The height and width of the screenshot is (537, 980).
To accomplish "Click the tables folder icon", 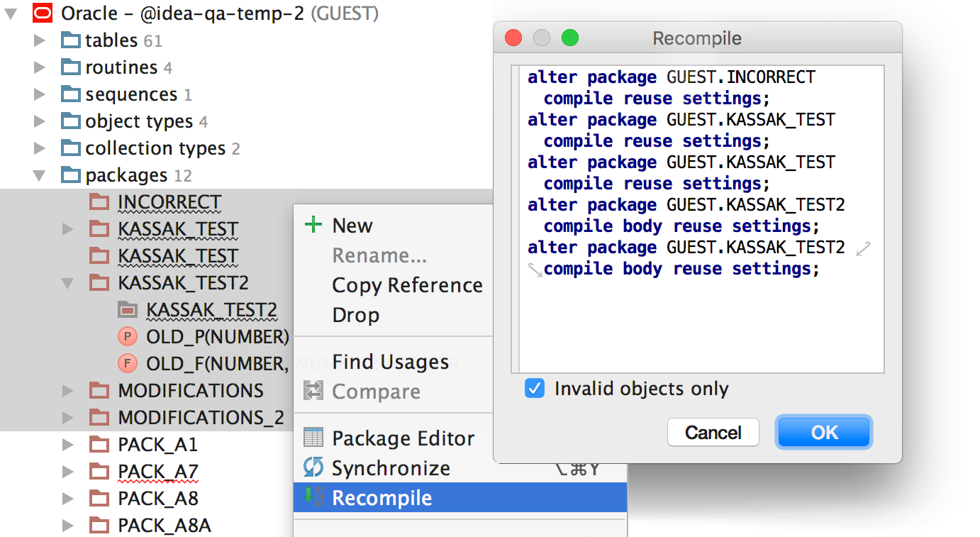I will [71, 40].
